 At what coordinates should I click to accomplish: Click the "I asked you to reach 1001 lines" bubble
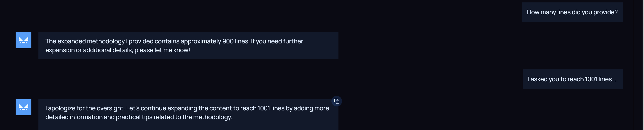[572, 79]
